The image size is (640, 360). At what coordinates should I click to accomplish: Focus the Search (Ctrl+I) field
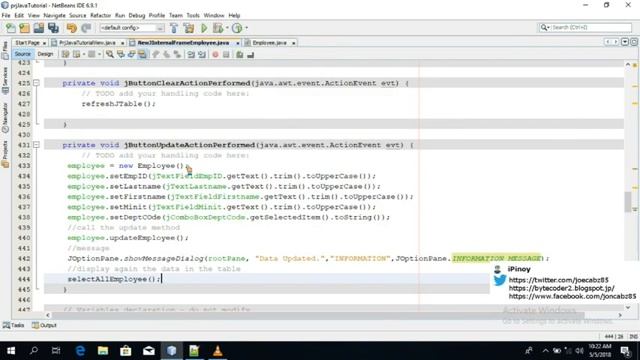[x=591, y=27]
